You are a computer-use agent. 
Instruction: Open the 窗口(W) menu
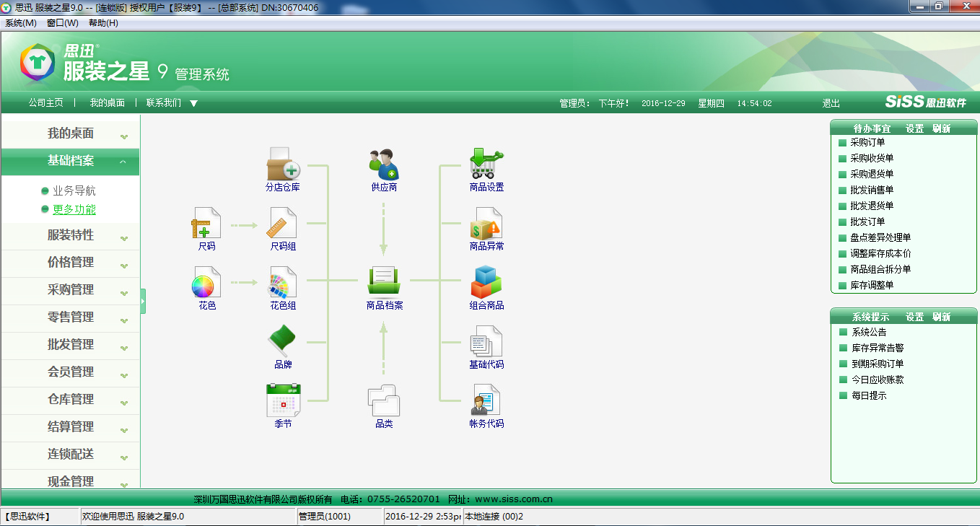click(x=63, y=23)
